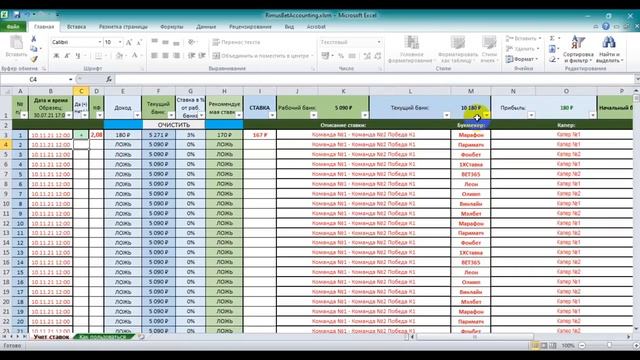Open filter dropdown in Прибыль header cell
This screenshot has height=360, width=640.
tap(531, 116)
